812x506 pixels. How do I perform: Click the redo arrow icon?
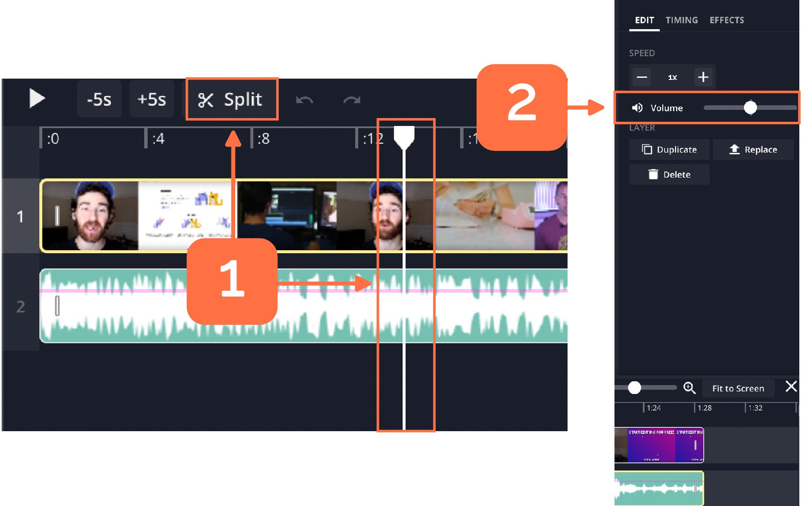[x=351, y=100]
